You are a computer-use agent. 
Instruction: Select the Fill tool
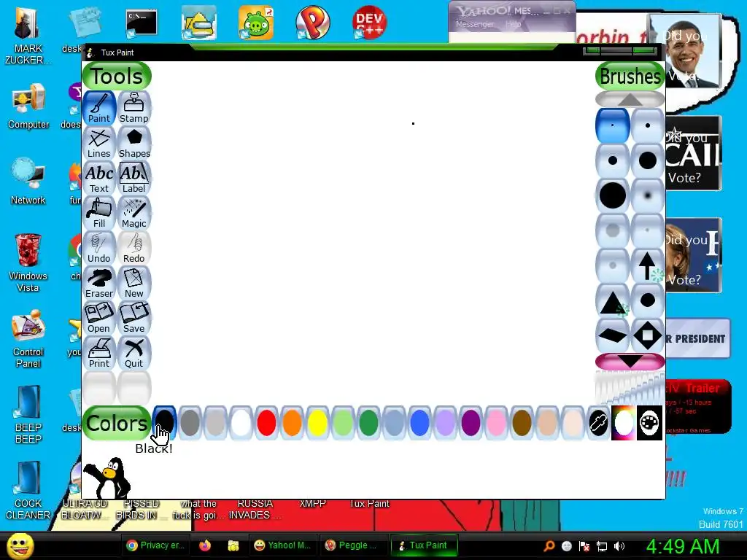pos(99,213)
